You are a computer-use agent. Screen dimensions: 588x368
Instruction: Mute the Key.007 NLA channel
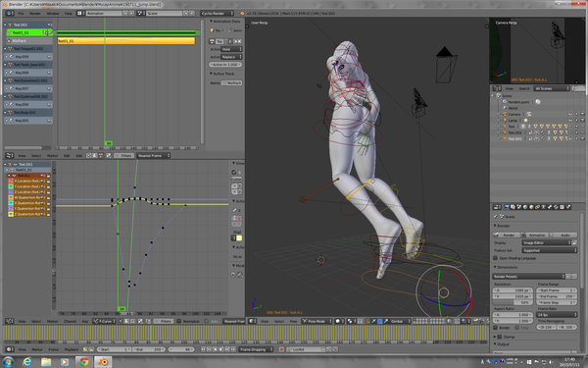(49, 88)
